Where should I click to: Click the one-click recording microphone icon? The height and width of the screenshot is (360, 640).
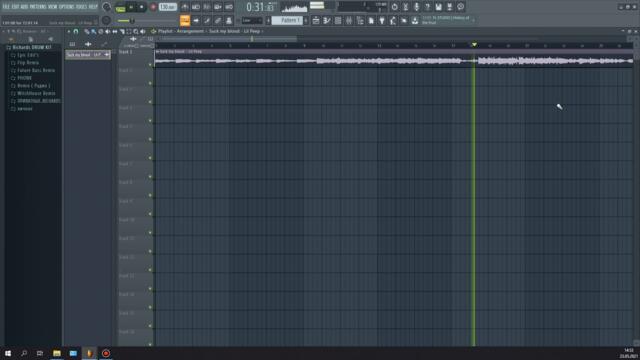click(x=416, y=7)
